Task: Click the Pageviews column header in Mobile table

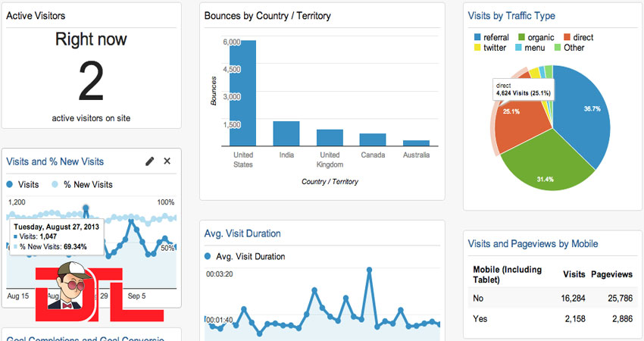Action: point(611,274)
